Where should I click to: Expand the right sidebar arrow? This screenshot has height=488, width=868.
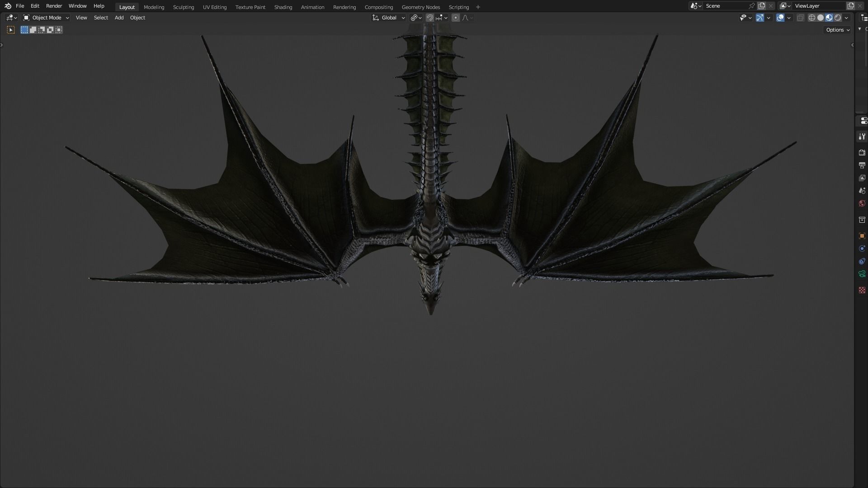point(852,45)
